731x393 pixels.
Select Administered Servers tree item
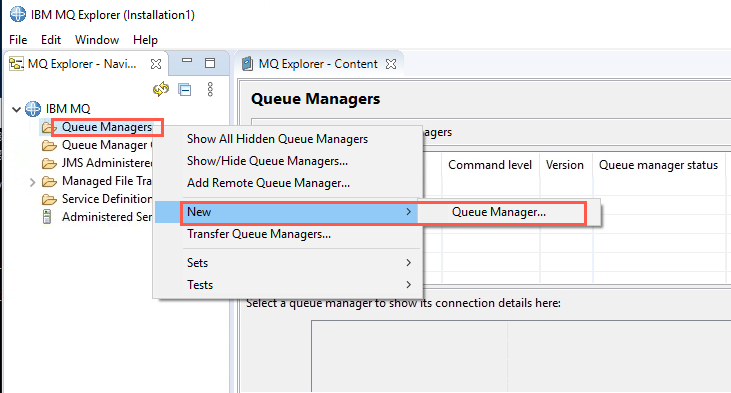(x=107, y=217)
